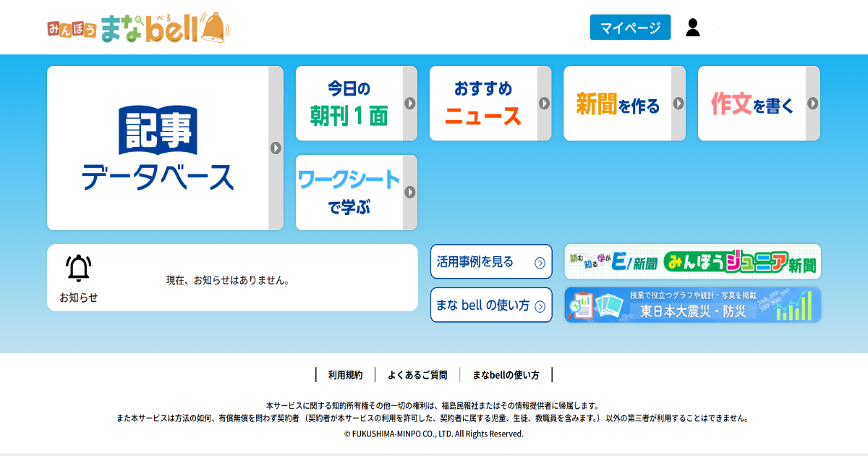Open マイページ from the header
This screenshot has height=456, width=868.
tap(630, 28)
